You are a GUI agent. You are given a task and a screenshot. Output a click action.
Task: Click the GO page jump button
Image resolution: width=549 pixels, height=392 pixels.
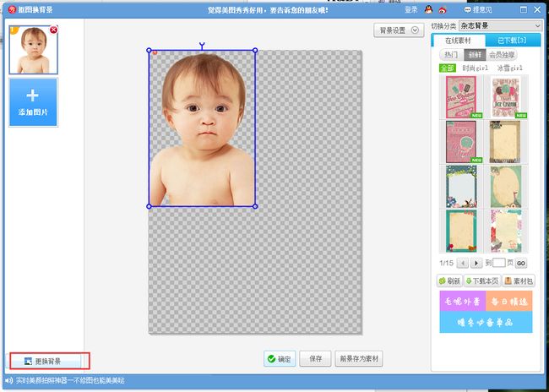521,263
